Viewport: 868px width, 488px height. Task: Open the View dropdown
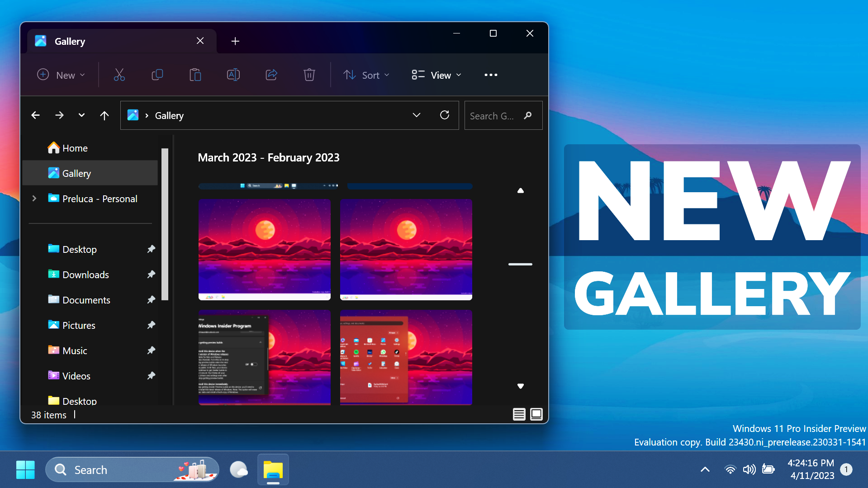point(436,75)
